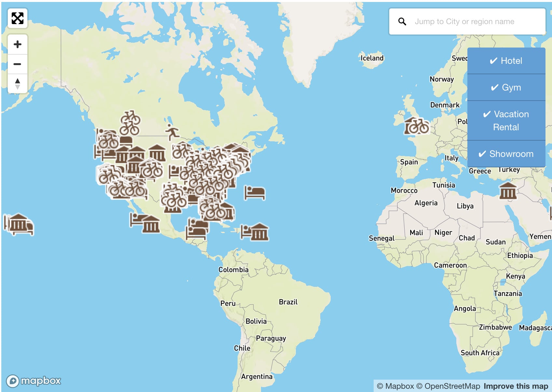
Task: Toggle the Gym filter off
Action: click(506, 88)
